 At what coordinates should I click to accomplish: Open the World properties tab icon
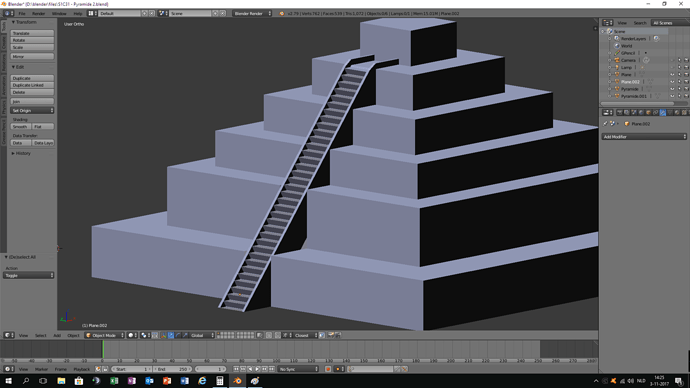(x=641, y=113)
